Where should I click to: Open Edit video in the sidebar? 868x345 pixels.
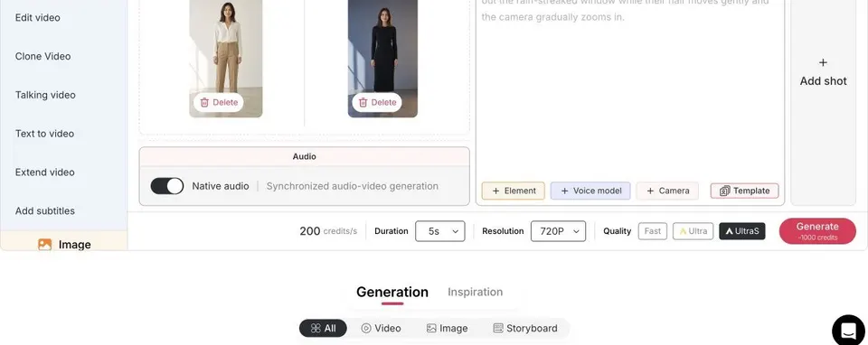coord(38,18)
